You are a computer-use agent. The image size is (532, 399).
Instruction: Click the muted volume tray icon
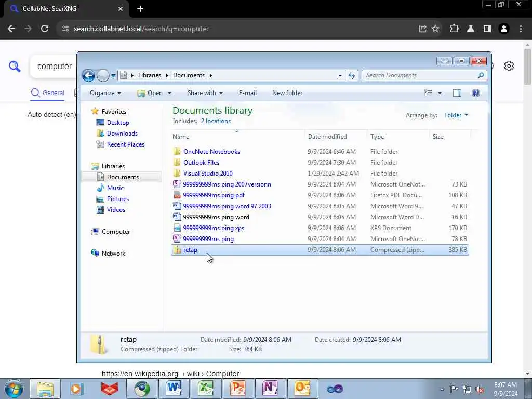(x=480, y=389)
